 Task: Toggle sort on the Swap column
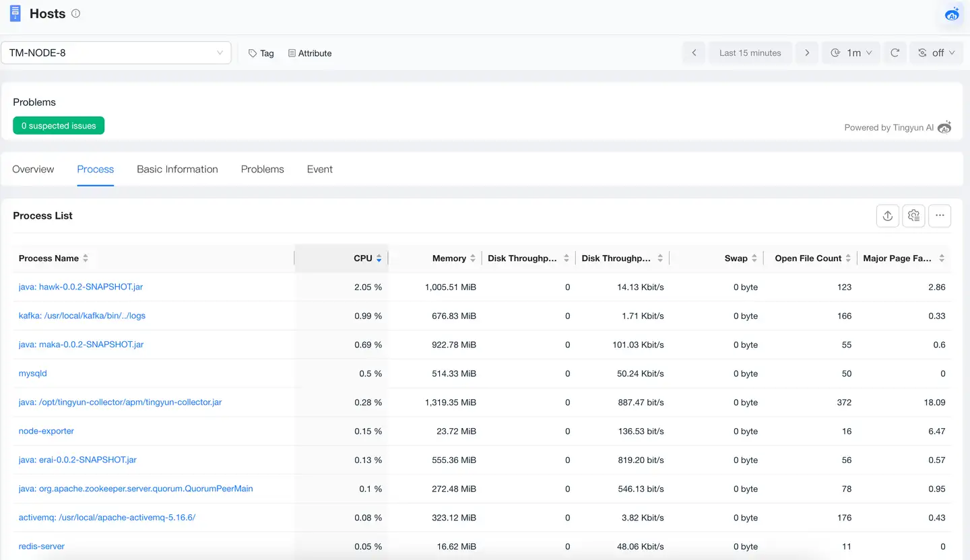736,258
